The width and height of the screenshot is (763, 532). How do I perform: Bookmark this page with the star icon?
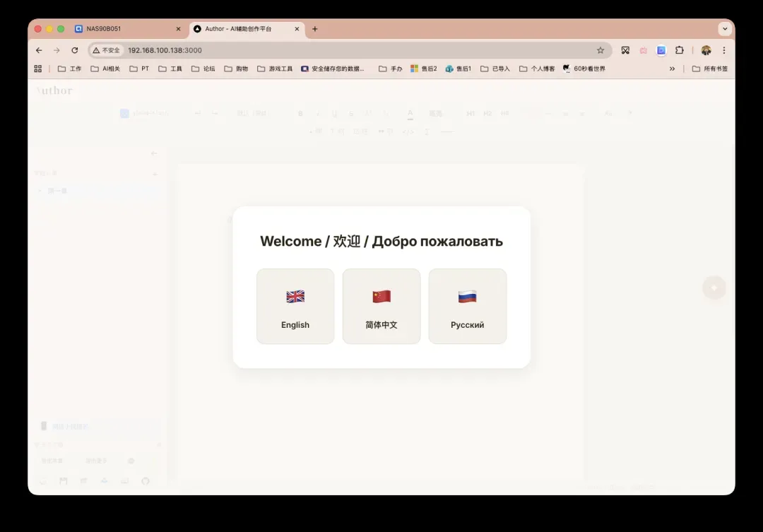pyautogui.click(x=601, y=50)
